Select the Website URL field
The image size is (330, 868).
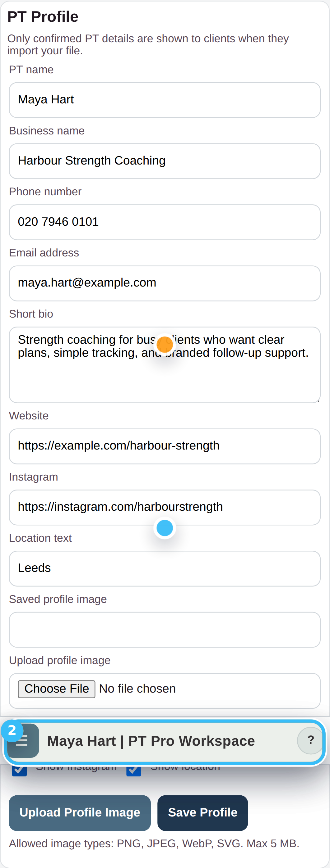164,446
